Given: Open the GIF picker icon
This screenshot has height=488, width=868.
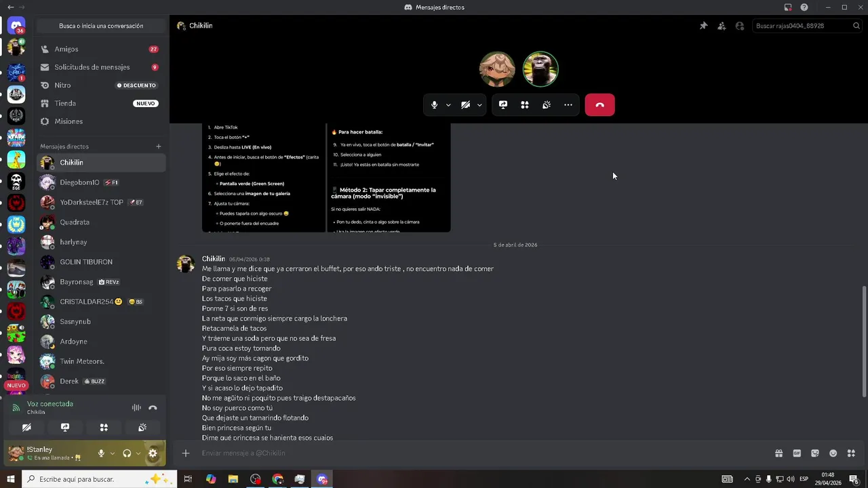Looking at the screenshot, I should pyautogui.click(x=797, y=453).
